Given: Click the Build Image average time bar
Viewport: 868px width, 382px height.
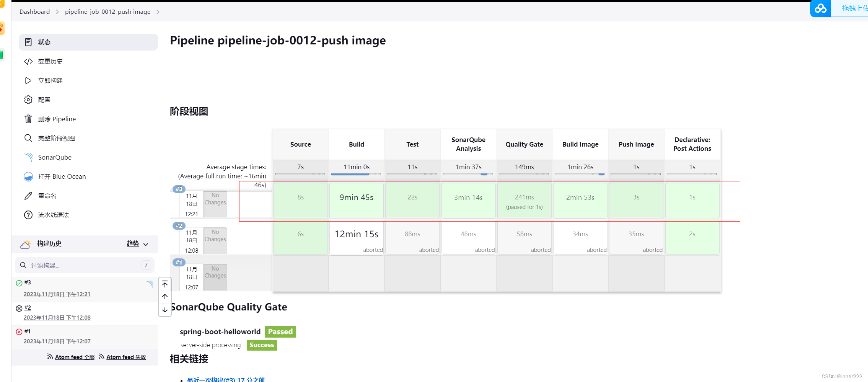Looking at the screenshot, I should click(x=580, y=174).
